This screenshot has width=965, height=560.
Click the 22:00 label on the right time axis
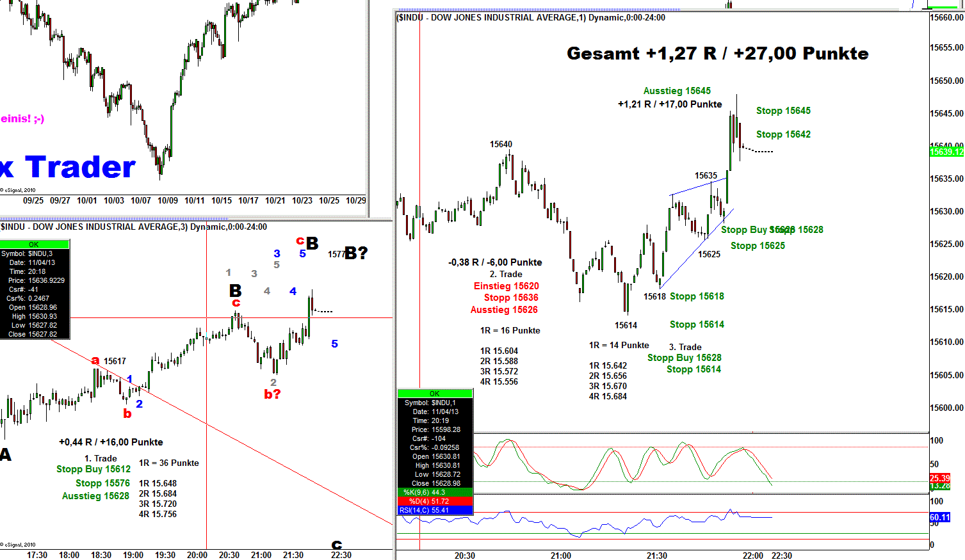pyautogui.click(x=753, y=555)
